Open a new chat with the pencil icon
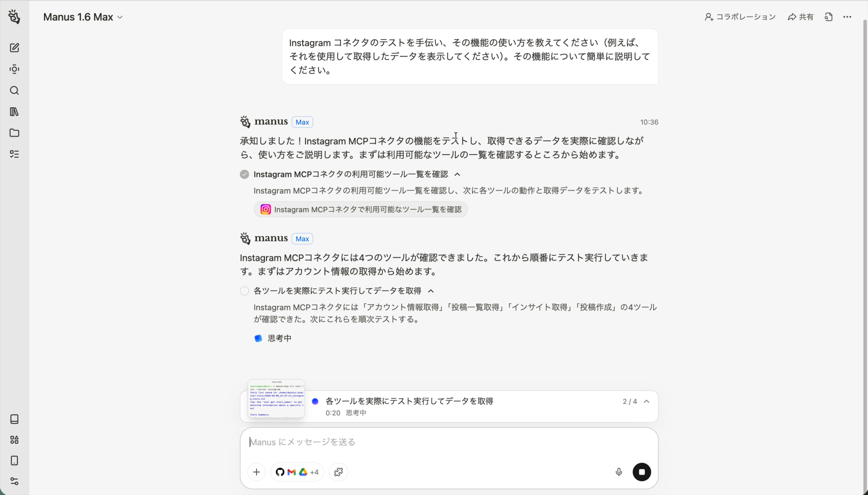 [14, 48]
